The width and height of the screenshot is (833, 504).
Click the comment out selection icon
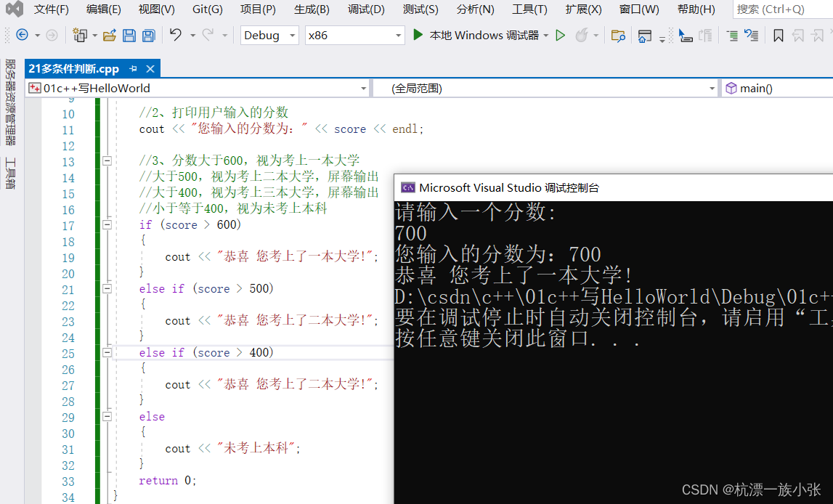751,36
